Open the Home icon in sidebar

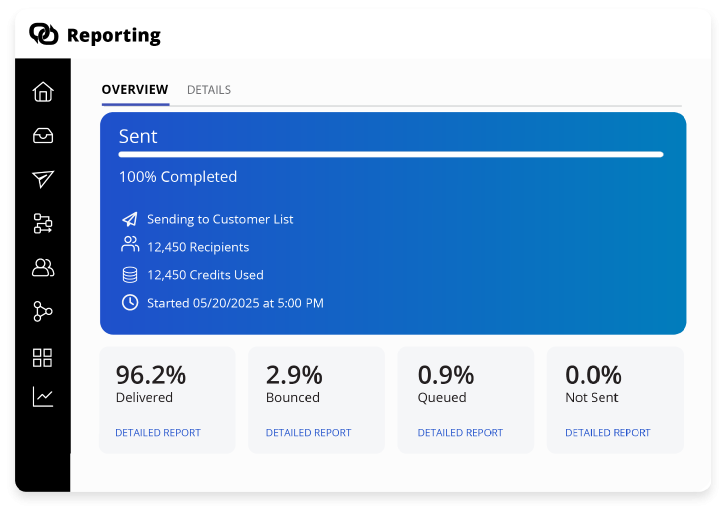pos(43,92)
